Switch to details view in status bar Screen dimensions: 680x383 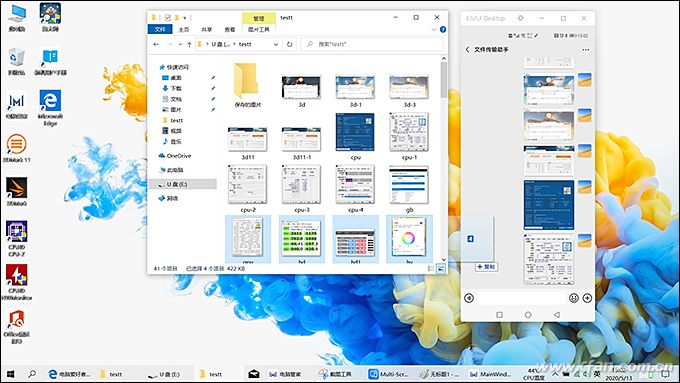click(x=431, y=269)
